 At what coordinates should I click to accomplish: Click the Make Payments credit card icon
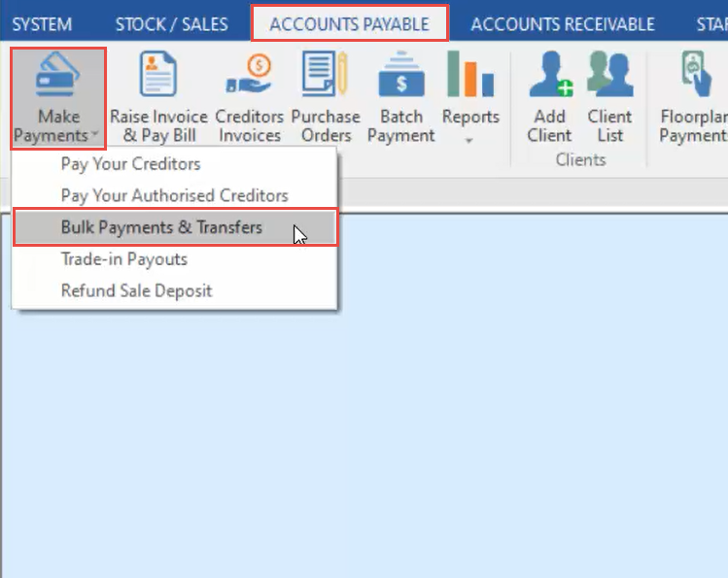(x=58, y=78)
